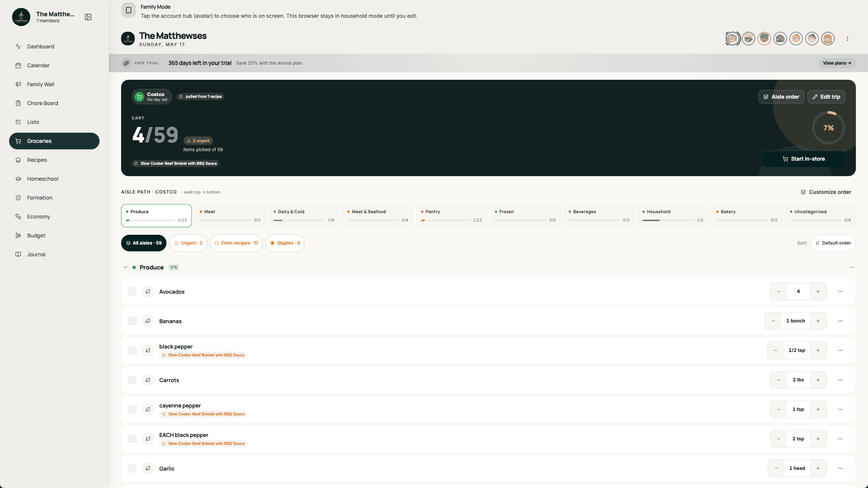Viewport: 868px width, 488px height.
Task: Select the green-haired member avatar
Action: pyautogui.click(x=764, y=39)
